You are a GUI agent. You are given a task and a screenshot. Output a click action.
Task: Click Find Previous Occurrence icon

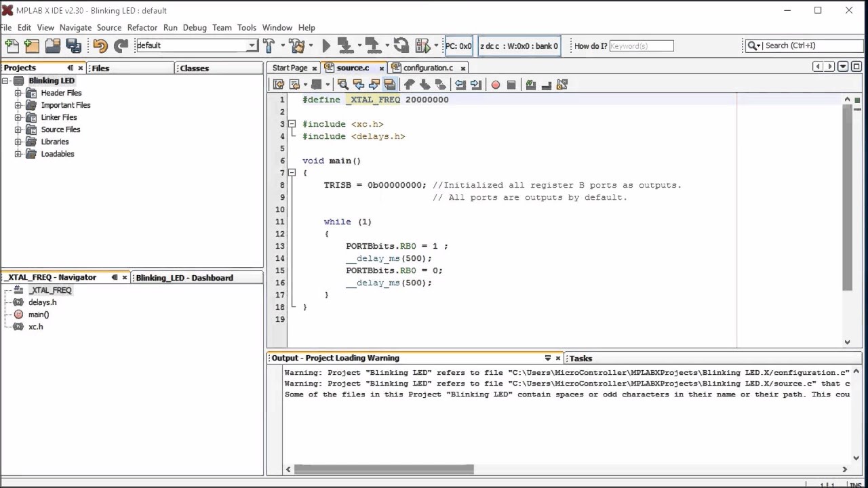tap(358, 85)
